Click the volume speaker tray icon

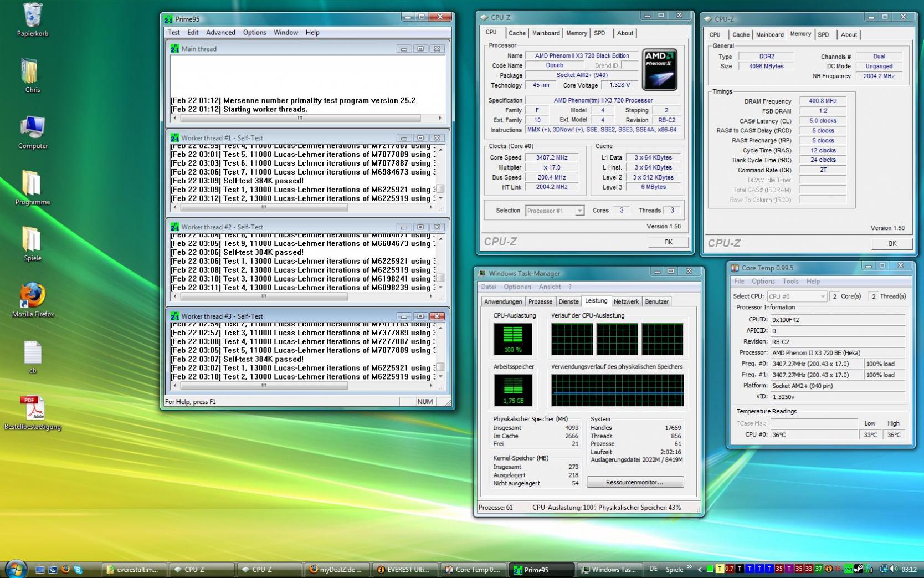(x=894, y=569)
